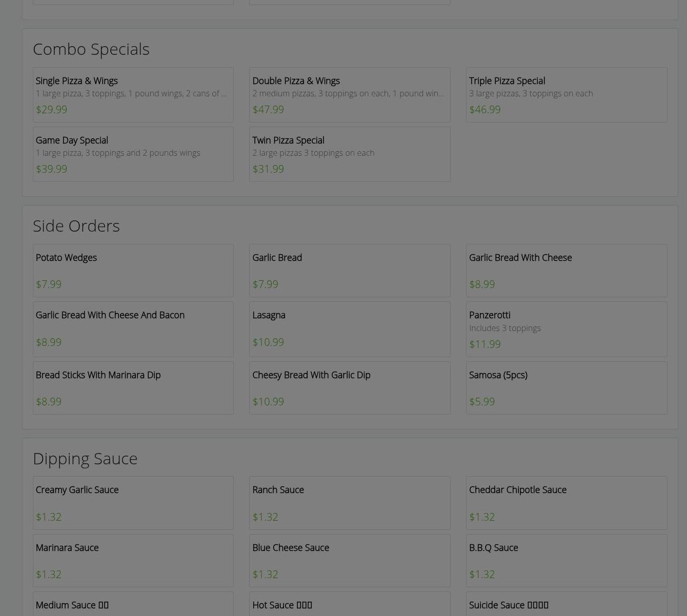Pick the Game Day Special combo
687x616 pixels.
133,154
